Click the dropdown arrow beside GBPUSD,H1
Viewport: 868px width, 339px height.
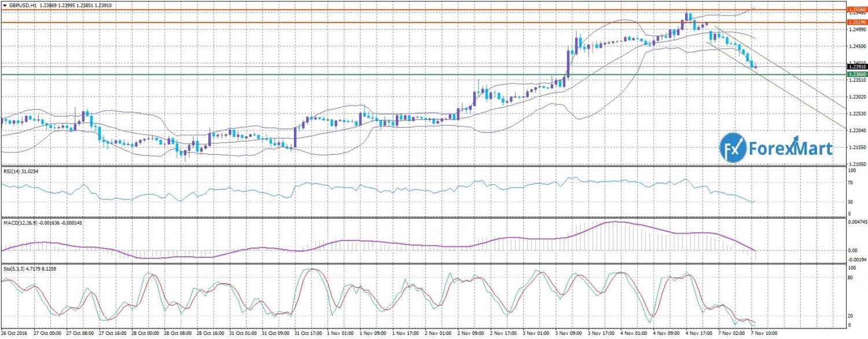pos(5,5)
